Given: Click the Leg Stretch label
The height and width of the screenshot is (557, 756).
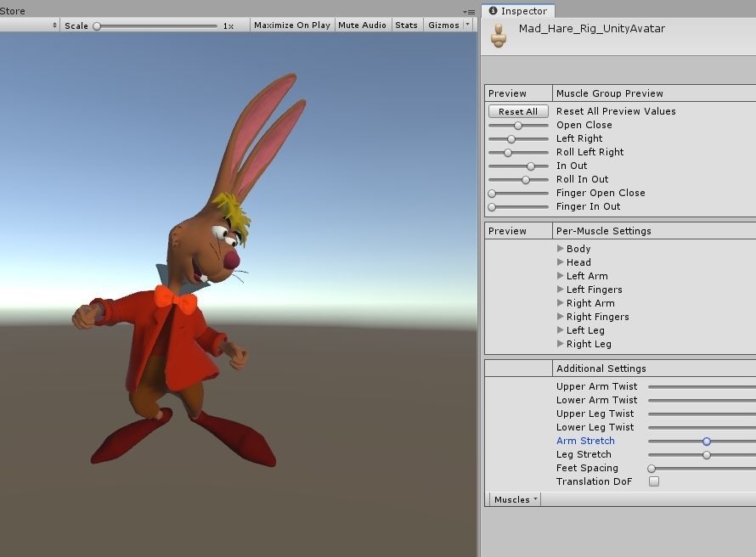Looking at the screenshot, I should (584, 454).
